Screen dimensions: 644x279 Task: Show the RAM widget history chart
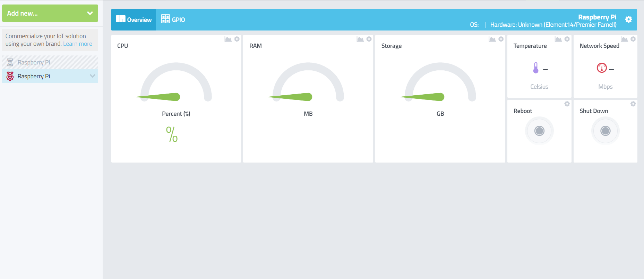(x=360, y=39)
